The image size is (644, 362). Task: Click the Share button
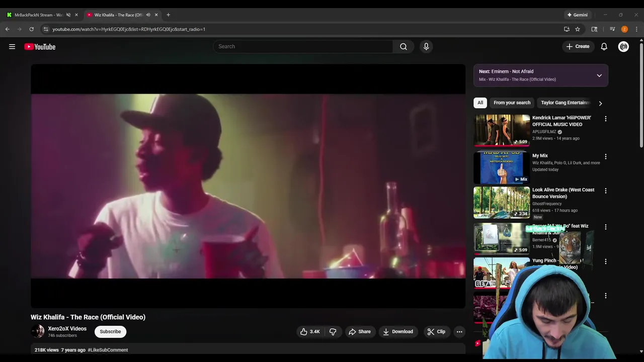360,332
